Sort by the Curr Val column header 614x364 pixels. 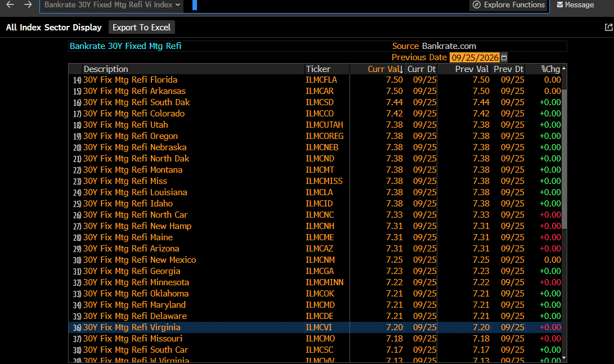click(x=385, y=69)
